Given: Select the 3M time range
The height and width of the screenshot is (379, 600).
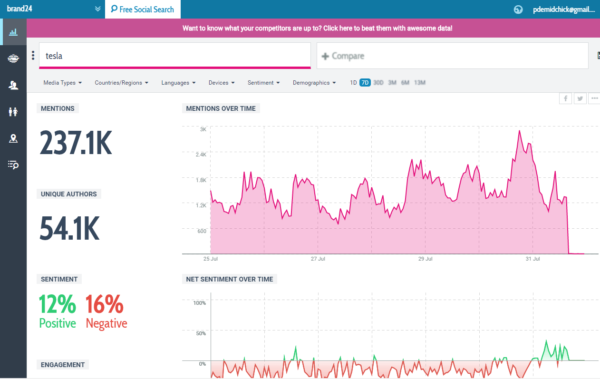Looking at the screenshot, I should tap(392, 83).
